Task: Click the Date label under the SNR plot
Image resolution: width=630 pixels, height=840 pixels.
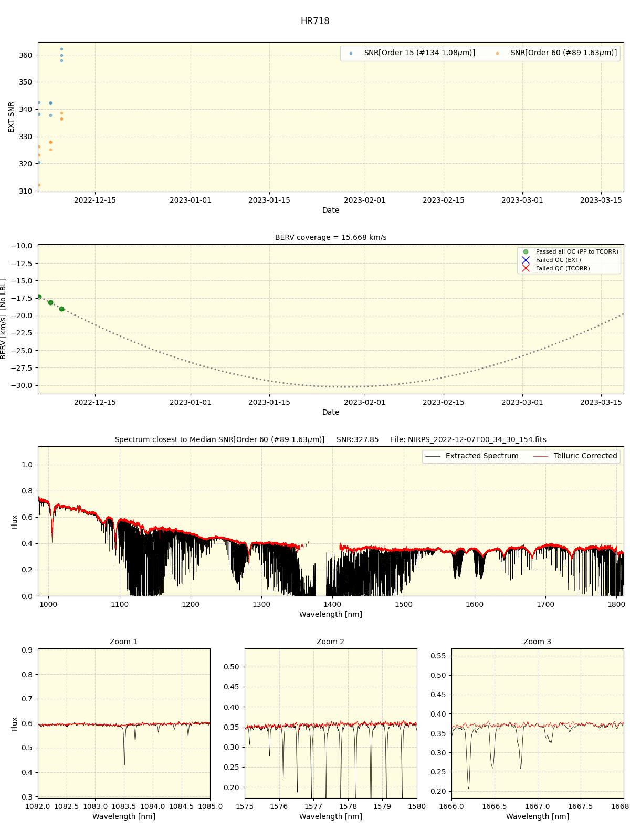Action: tap(331, 211)
